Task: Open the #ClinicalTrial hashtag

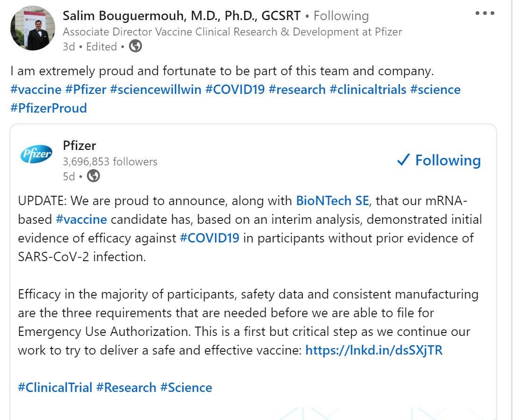Action: click(55, 387)
